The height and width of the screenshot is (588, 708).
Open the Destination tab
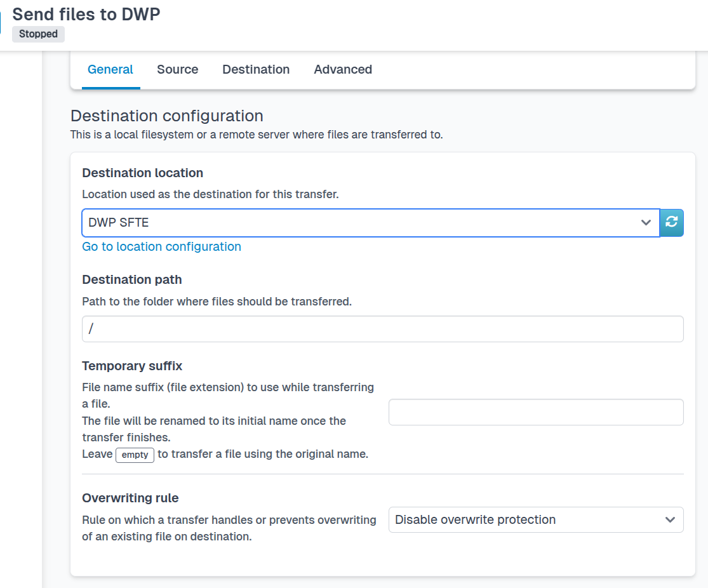point(256,69)
